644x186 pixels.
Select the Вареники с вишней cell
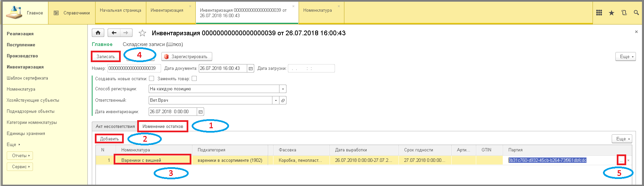152,160
